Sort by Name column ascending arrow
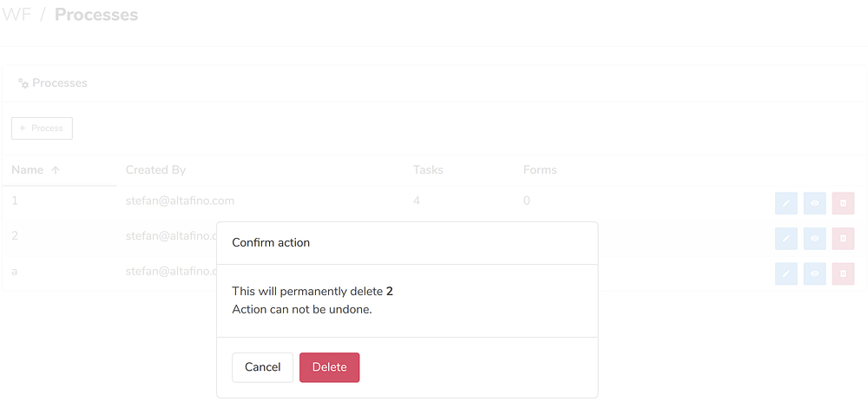The width and height of the screenshot is (868, 415). (56, 170)
